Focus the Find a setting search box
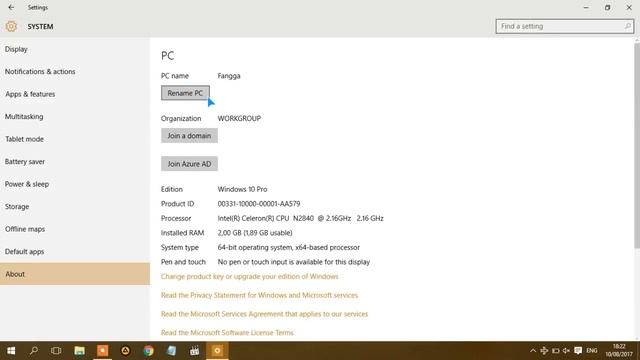The height and width of the screenshot is (360, 640). click(564, 26)
